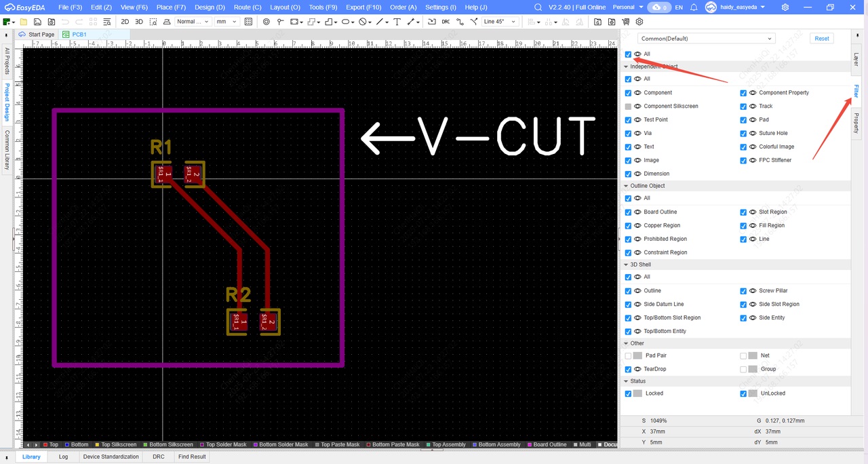Open the search magnifier in title bar
The height and width of the screenshot is (464, 868).
click(538, 7)
